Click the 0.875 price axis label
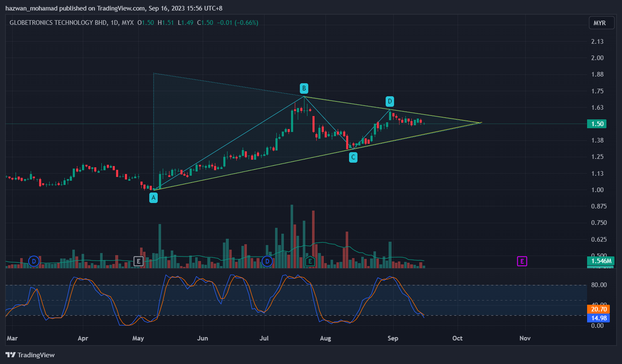The height and width of the screenshot is (364, 622). (x=599, y=206)
